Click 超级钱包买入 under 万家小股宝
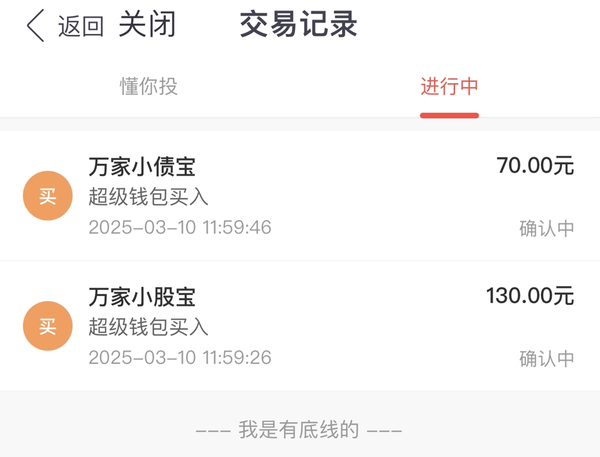This screenshot has width=600, height=457. click(148, 327)
